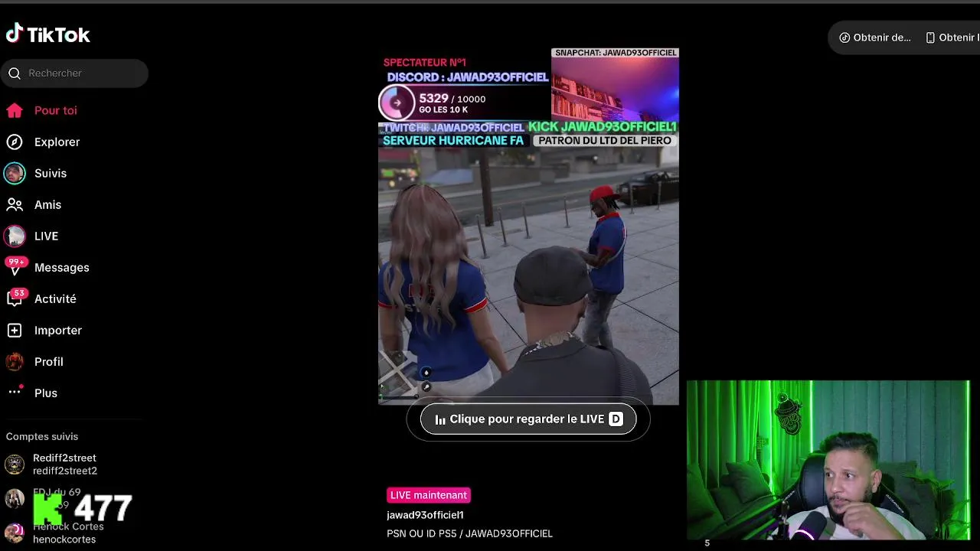Click the LIVE video preview
The height and width of the screenshot is (551, 980).
click(528, 227)
